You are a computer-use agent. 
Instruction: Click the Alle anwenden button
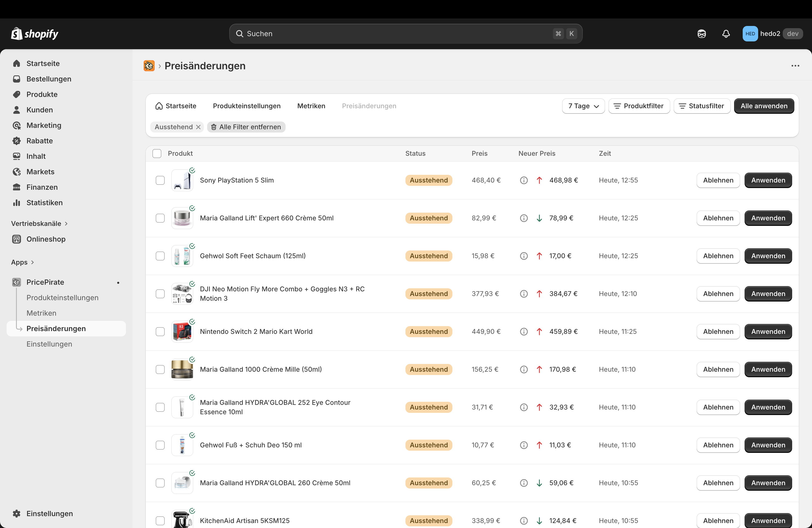[764, 106]
